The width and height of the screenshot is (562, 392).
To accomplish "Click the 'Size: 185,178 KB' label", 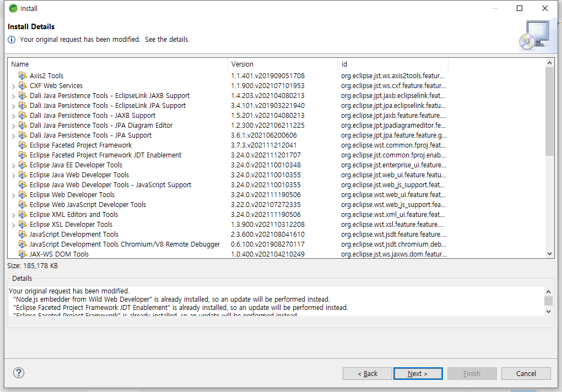I will pos(33,266).
